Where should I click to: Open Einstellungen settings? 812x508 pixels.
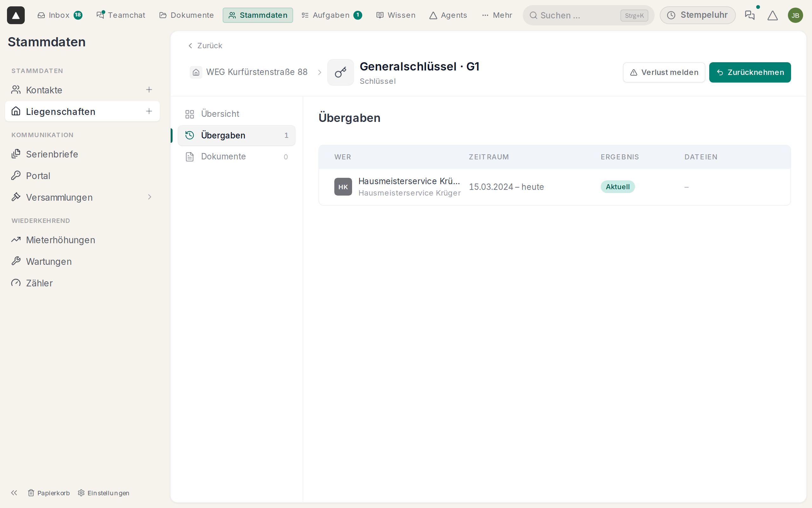coord(103,492)
